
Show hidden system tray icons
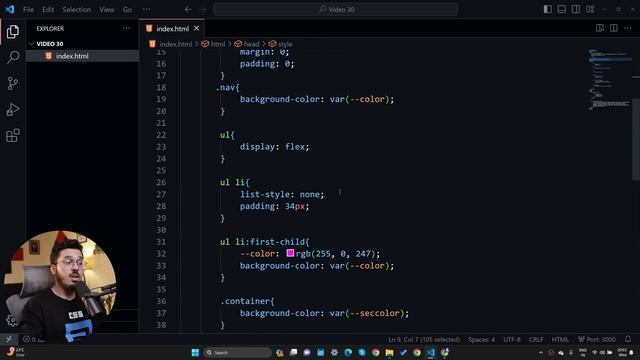(x=541, y=352)
